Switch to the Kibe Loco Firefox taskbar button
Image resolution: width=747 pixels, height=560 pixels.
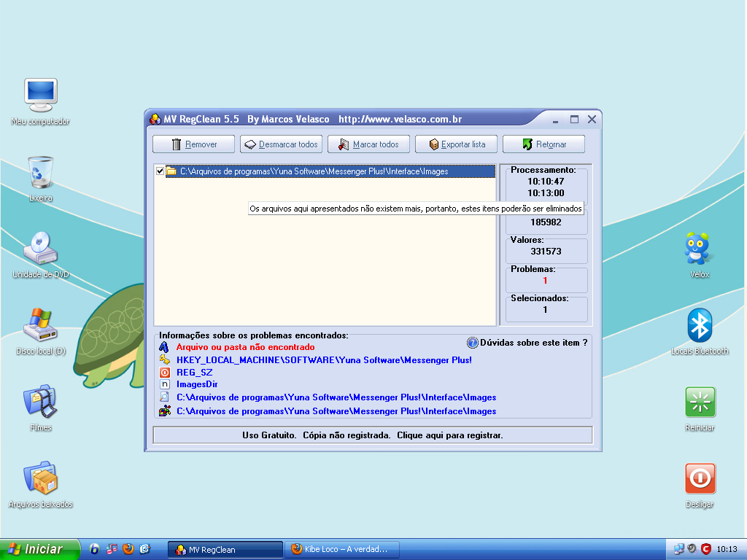(342, 550)
